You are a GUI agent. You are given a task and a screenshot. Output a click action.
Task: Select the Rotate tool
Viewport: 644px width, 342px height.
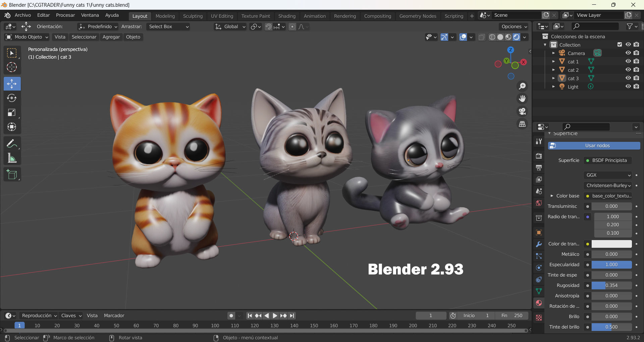click(x=12, y=98)
